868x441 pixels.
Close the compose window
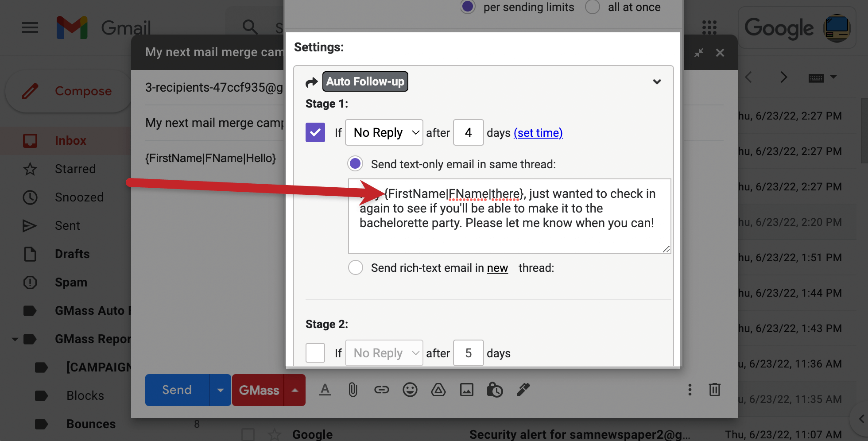pos(720,53)
